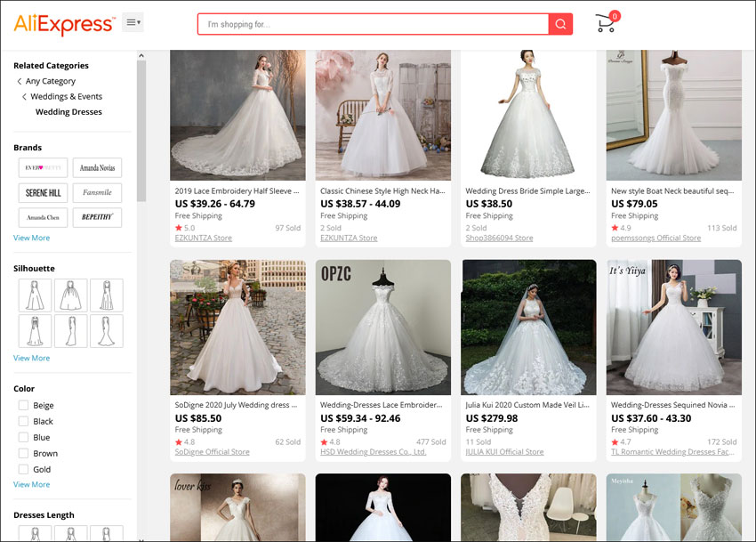Visit Shop3866094 Store link
This screenshot has height=542, width=756.
499,238
